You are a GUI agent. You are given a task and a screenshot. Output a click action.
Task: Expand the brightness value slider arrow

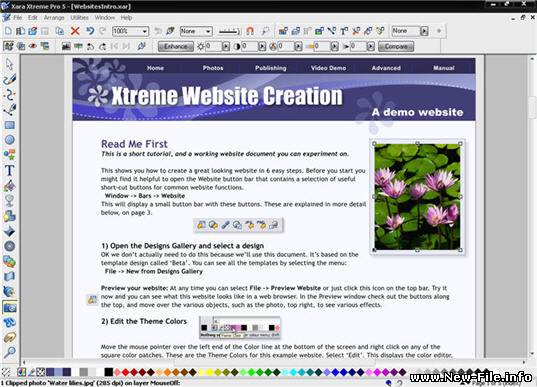click(226, 46)
